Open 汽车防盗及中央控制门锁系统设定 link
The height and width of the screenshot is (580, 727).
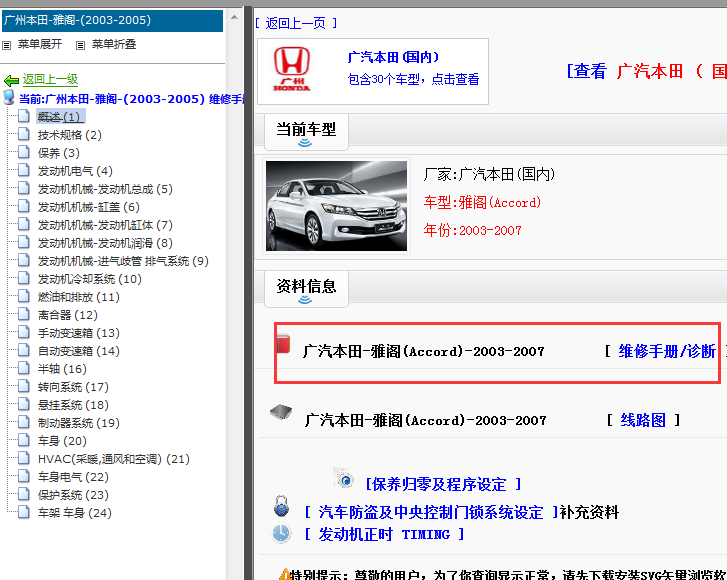pos(431,513)
